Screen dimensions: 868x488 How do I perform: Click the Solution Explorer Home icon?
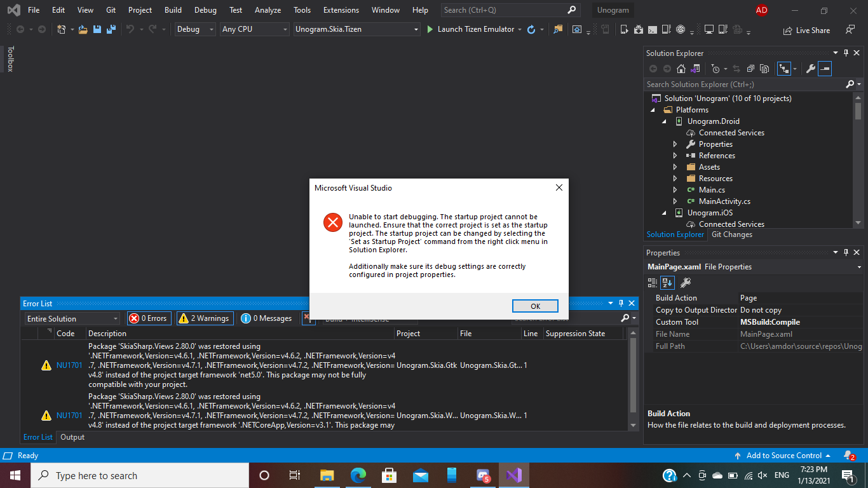[681, 69]
